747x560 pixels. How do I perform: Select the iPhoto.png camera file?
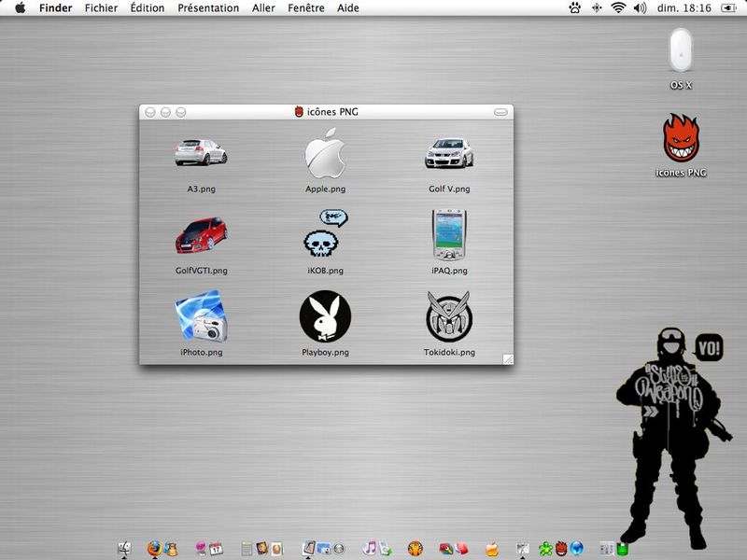(201, 315)
